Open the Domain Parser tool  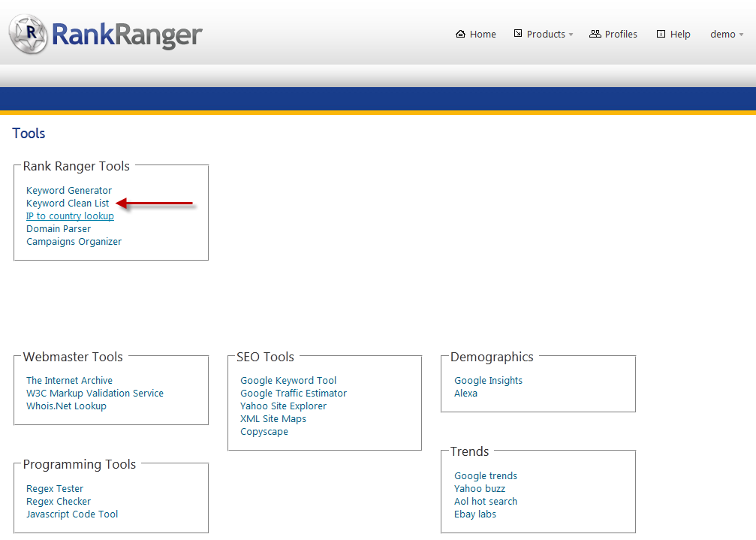coord(59,229)
